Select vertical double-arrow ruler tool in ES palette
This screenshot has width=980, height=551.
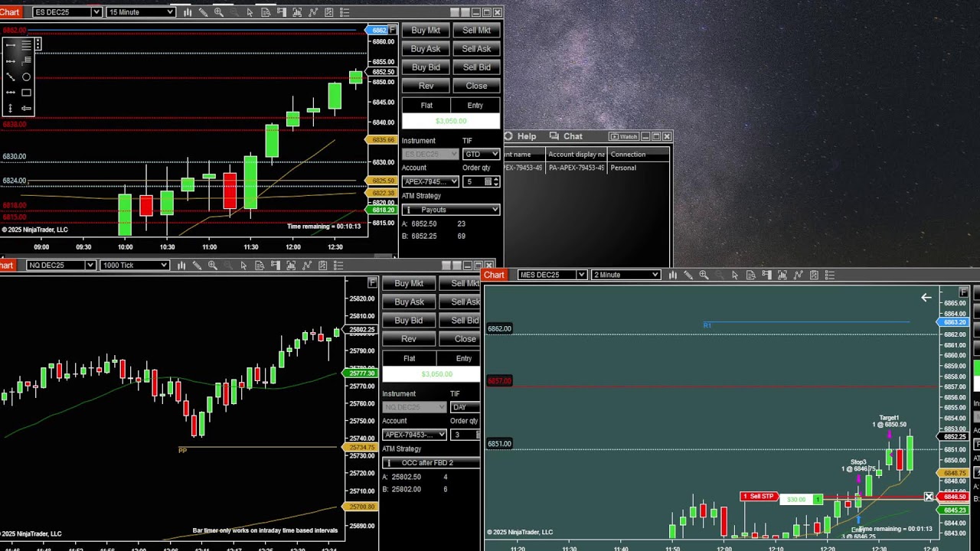coord(11,108)
